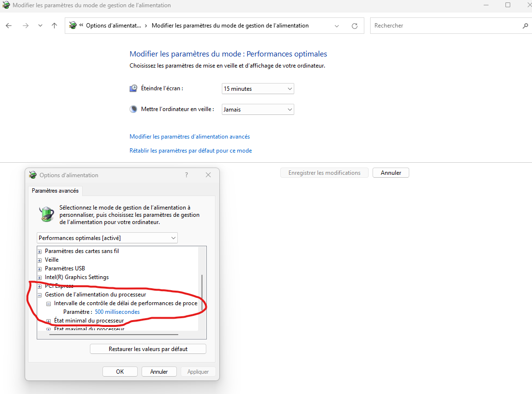The image size is (532, 394).
Task: Click Annuler in the dialog
Action: pyautogui.click(x=159, y=372)
